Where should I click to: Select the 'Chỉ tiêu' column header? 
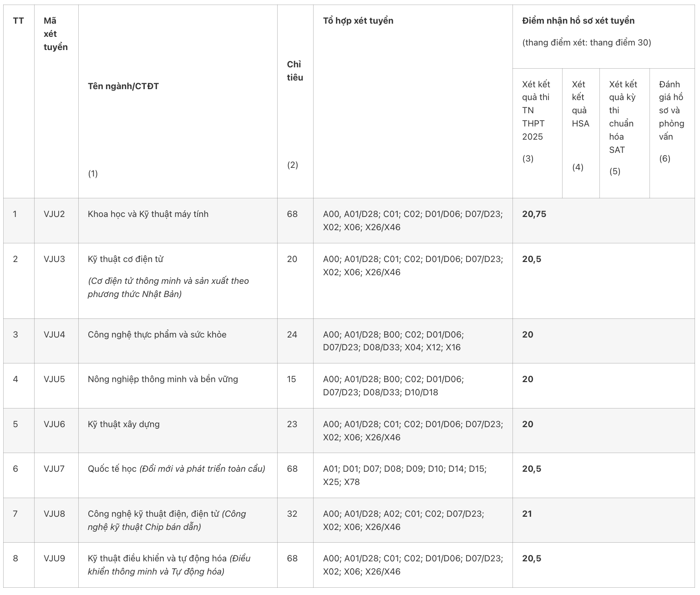tap(294, 71)
